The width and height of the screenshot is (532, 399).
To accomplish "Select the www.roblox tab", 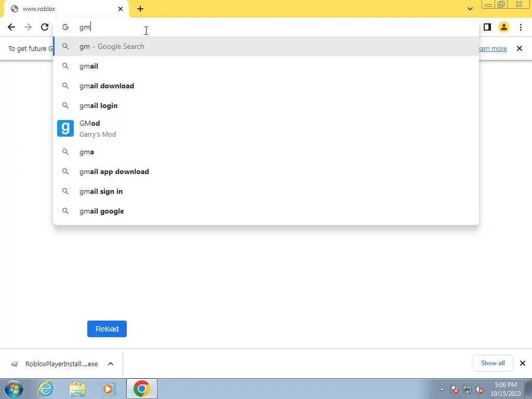I will pos(66,9).
